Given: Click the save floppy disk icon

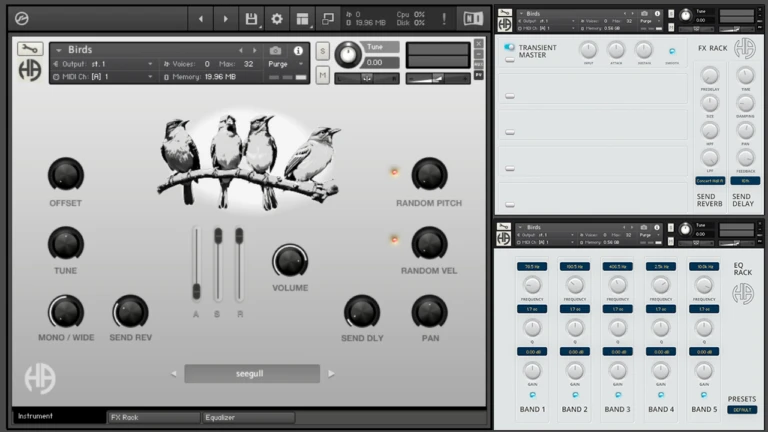Looking at the screenshot, I should click(251, 19).
